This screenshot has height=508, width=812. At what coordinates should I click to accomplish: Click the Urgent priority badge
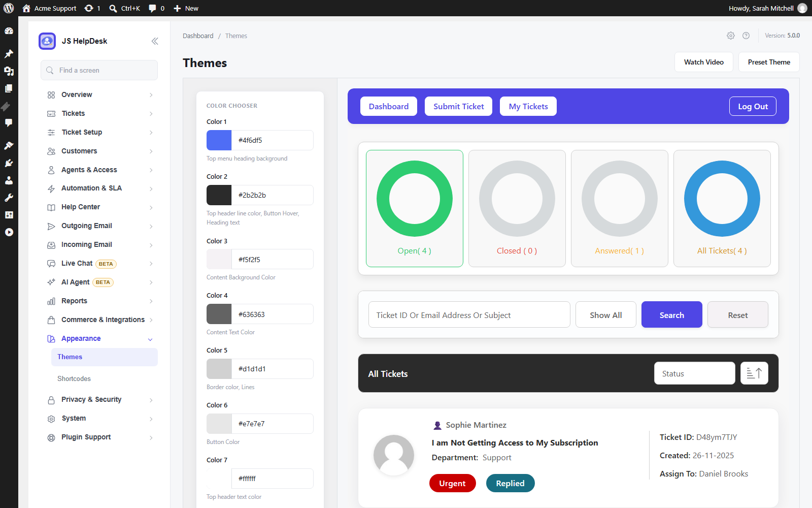click(453, 483)
